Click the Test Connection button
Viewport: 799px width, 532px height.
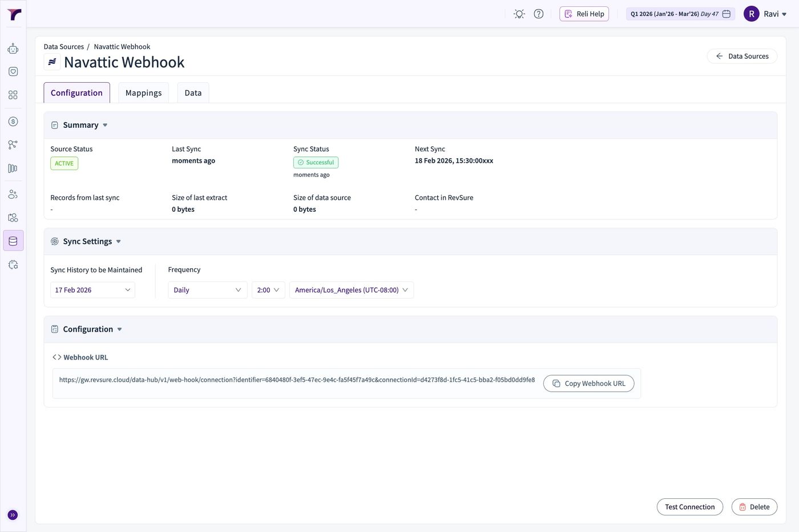coord(689,507)
